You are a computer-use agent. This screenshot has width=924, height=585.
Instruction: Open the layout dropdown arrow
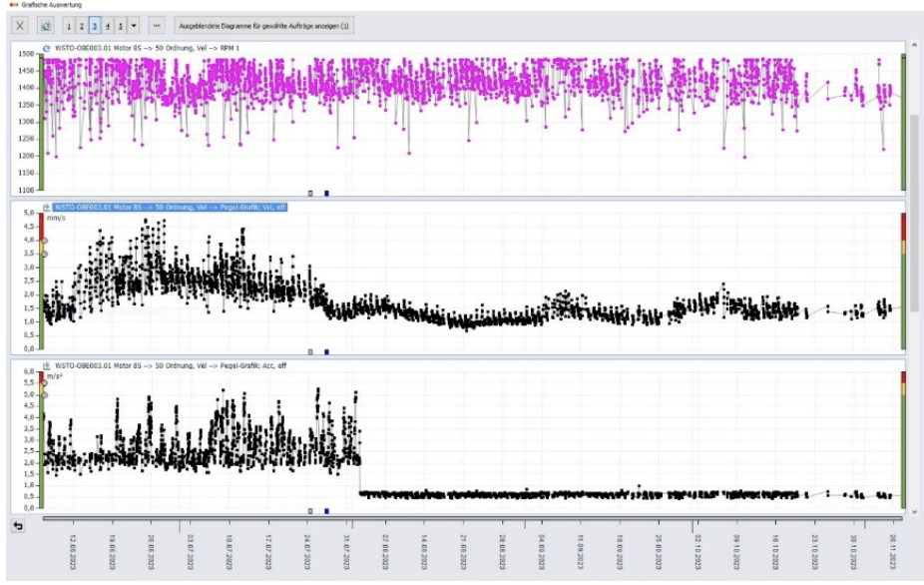click(134, 25)
